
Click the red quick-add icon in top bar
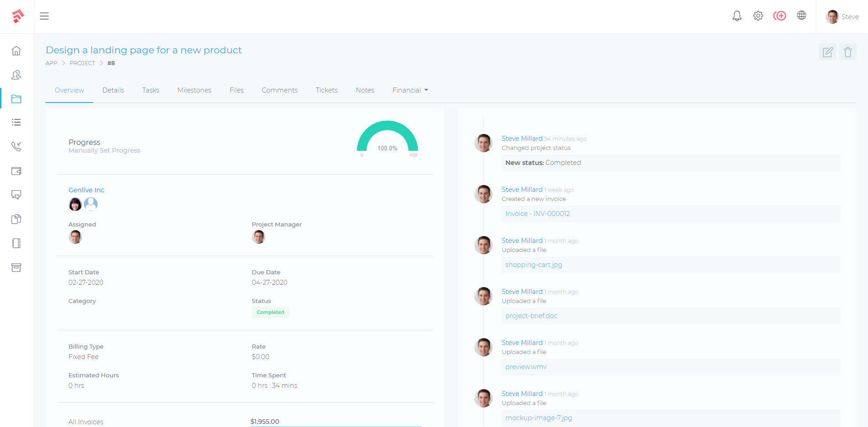coord(780,15)
